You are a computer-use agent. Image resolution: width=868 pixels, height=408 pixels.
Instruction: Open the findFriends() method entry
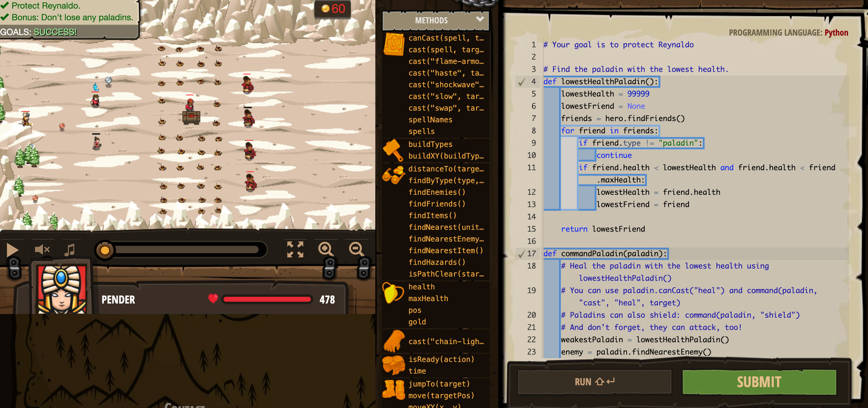pyautogui.click(x=436, y=204)
